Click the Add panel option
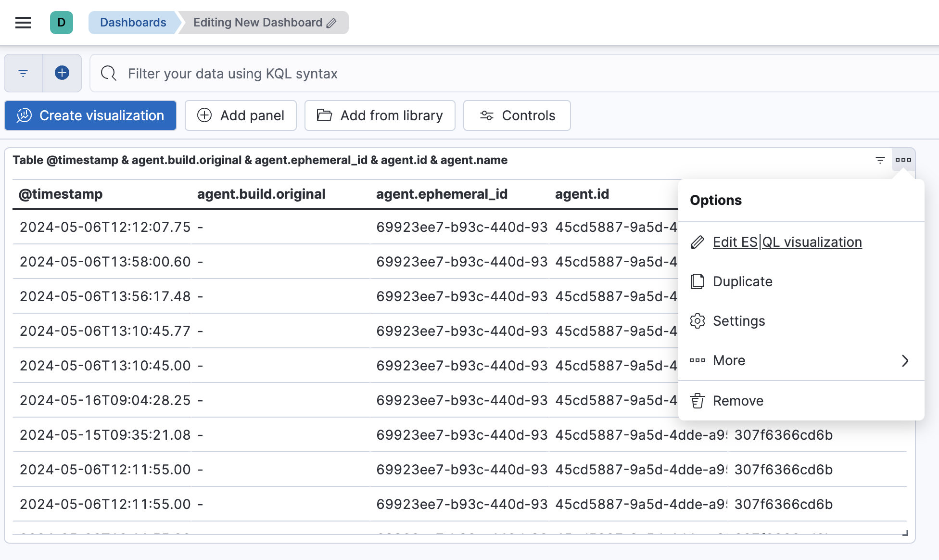939x560 pixels. 241,115
